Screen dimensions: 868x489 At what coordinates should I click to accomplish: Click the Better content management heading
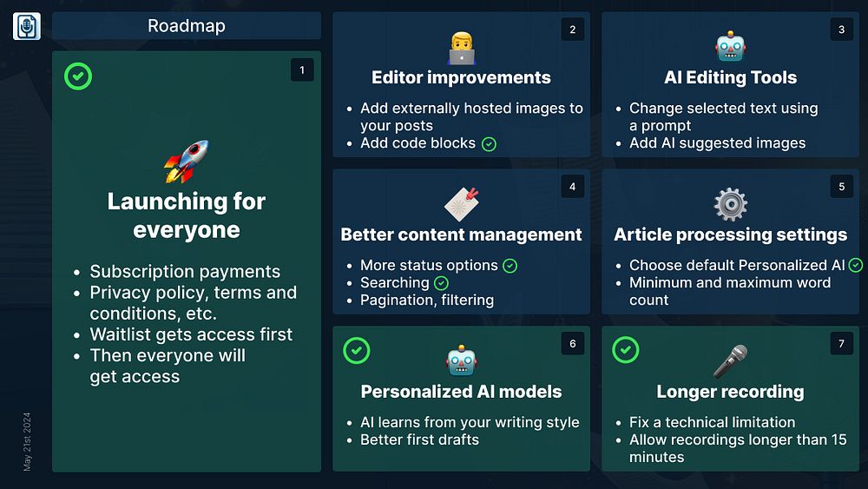(461, 235)
